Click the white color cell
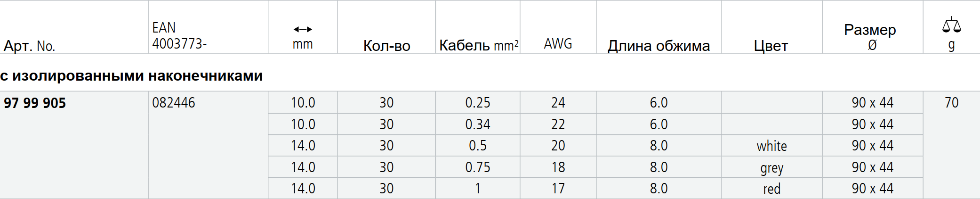The height and width of the screenshot is (199, 980). tap(772, 146)
